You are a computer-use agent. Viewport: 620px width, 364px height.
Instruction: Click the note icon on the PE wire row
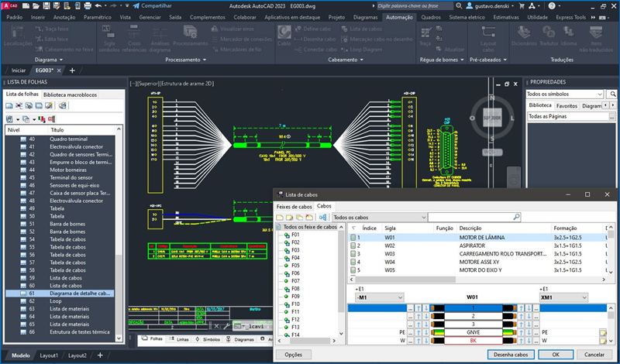click(602, 334)
